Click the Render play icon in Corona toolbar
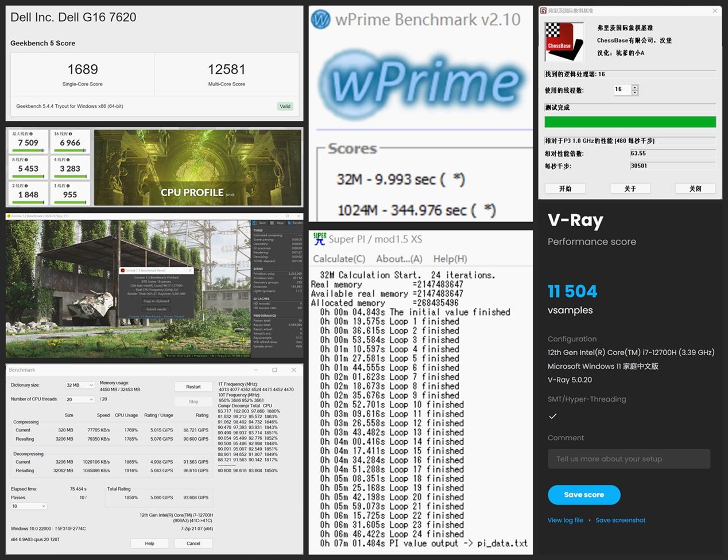Image resolution: width=728 pixels, height=560 pixels. pos(289,223)
